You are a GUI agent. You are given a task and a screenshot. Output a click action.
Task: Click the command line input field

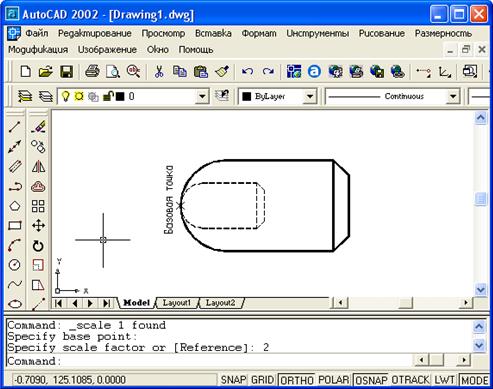pos(209,361)
